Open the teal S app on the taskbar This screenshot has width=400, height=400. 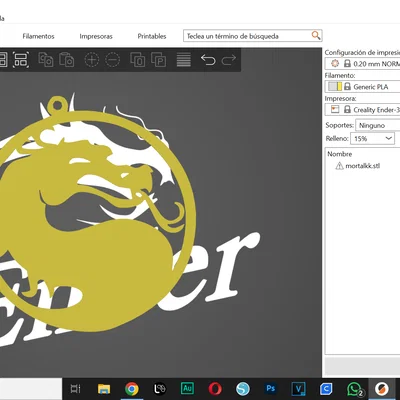point(243,389)
